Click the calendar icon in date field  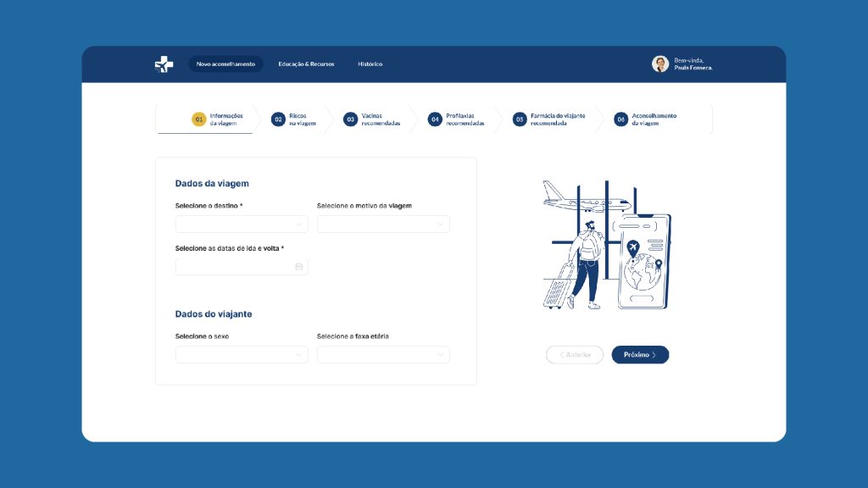coord(299,267)
